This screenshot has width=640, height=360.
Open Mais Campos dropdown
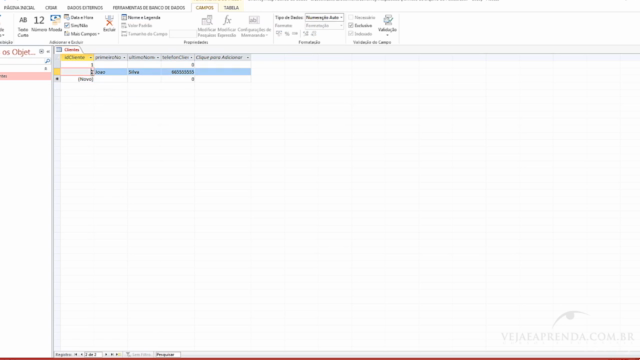[82, 34]
